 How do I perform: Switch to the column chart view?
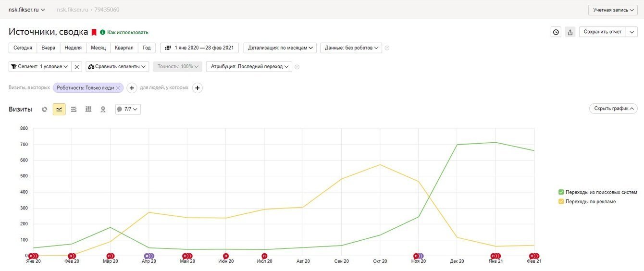pyautogui.click(x=88, y=110)
